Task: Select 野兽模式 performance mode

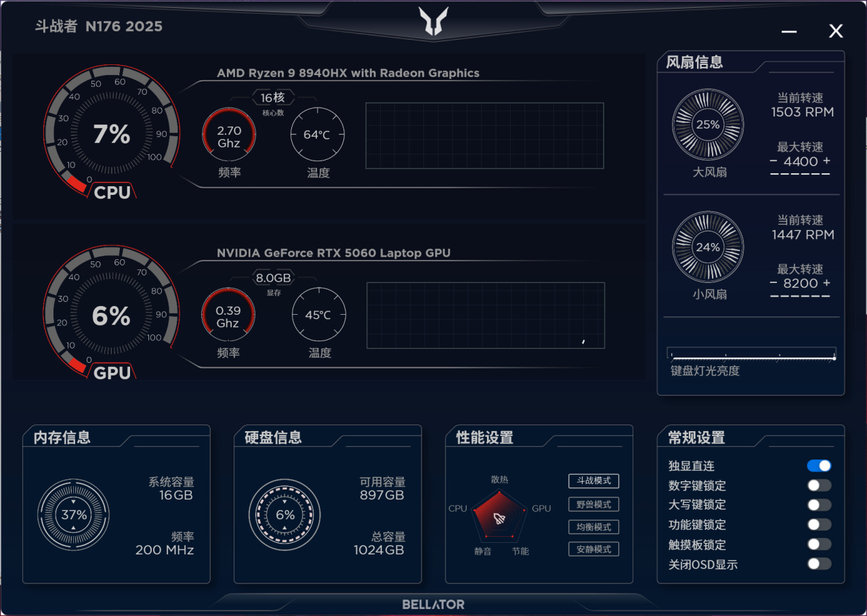Action: click(x=593, y=504)
